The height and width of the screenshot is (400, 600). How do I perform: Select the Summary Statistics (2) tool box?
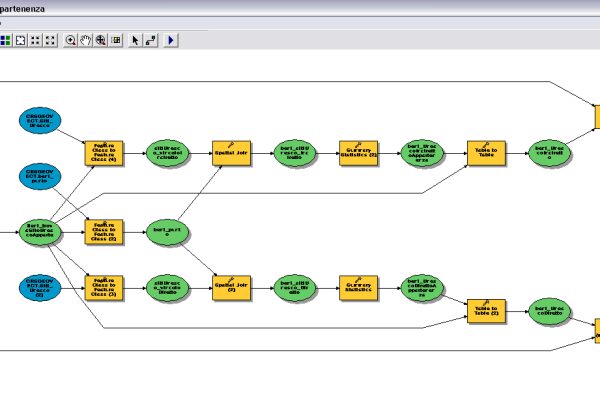357,153
